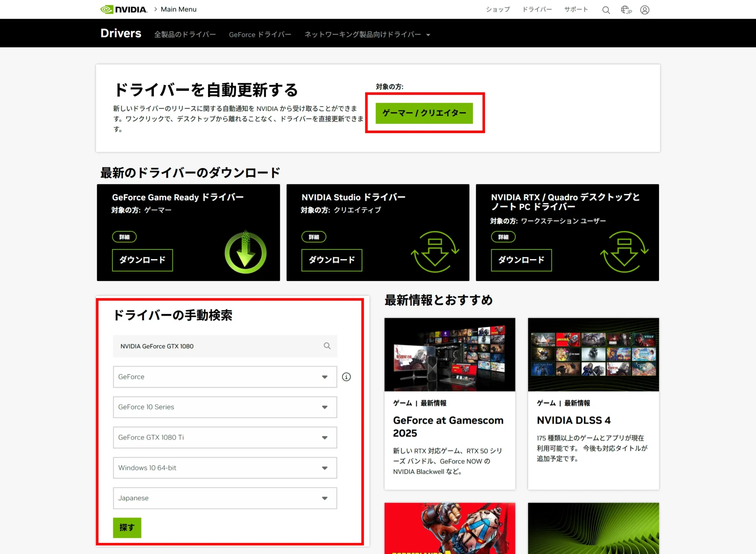Open the ショップ top menu link
Screen dimensions: 756x554
click(x=498, y=9)
